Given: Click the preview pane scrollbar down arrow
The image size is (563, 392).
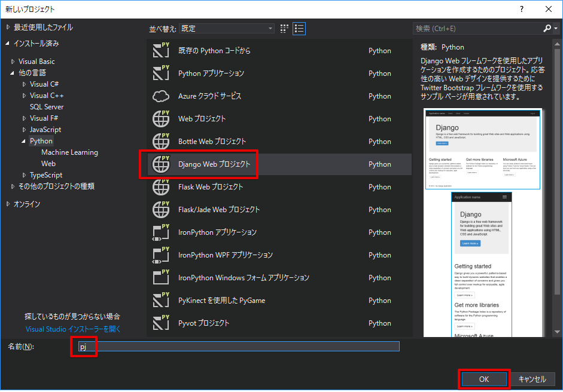Looking at the screenshot, I should [557, 332].
